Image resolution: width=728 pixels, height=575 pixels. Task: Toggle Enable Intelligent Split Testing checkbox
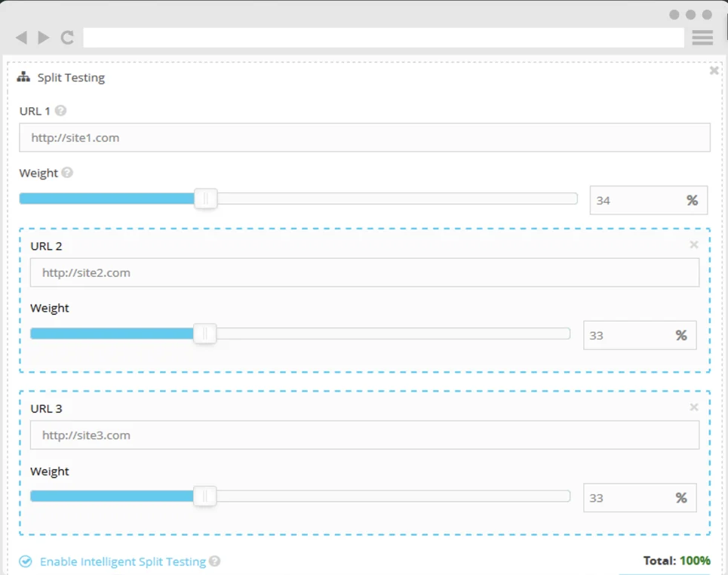26,561
